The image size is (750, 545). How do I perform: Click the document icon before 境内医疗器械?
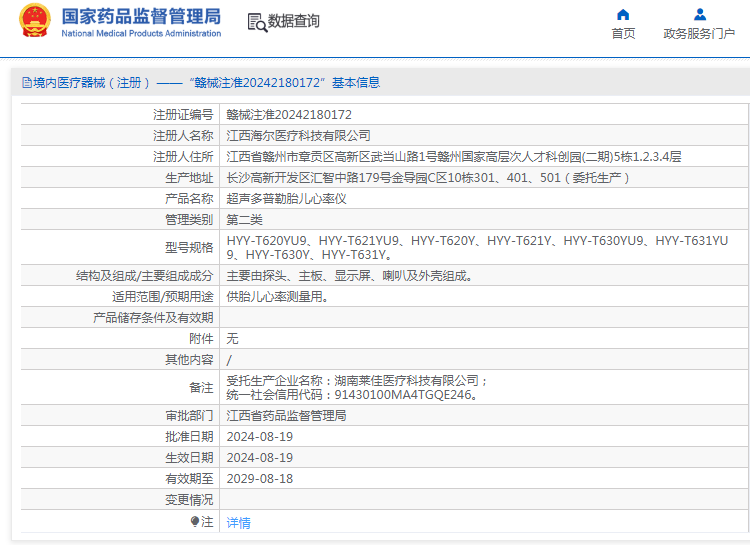click(27, 83)
